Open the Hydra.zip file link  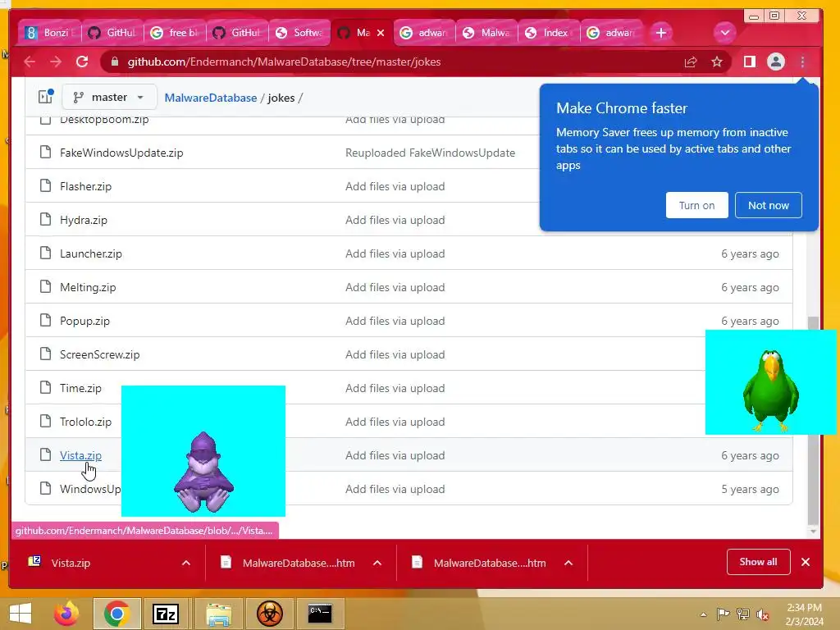(x=84, y=220)
